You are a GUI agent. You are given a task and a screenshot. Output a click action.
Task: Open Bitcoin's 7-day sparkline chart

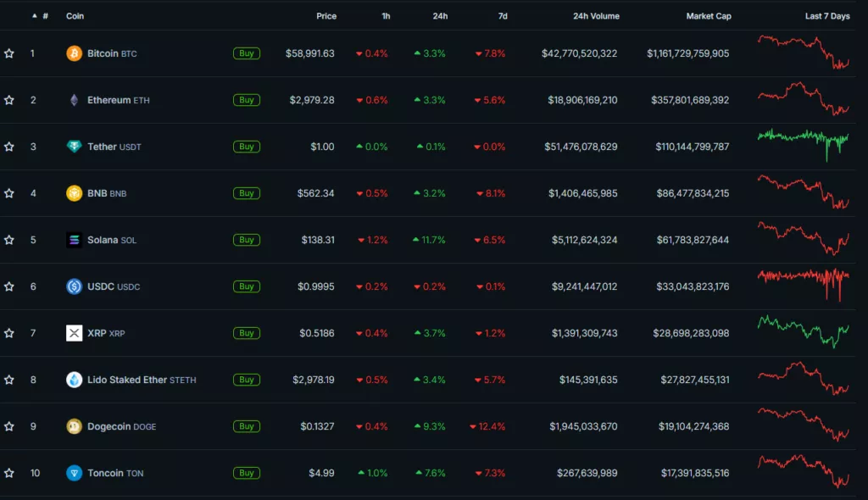pos(804,52)
